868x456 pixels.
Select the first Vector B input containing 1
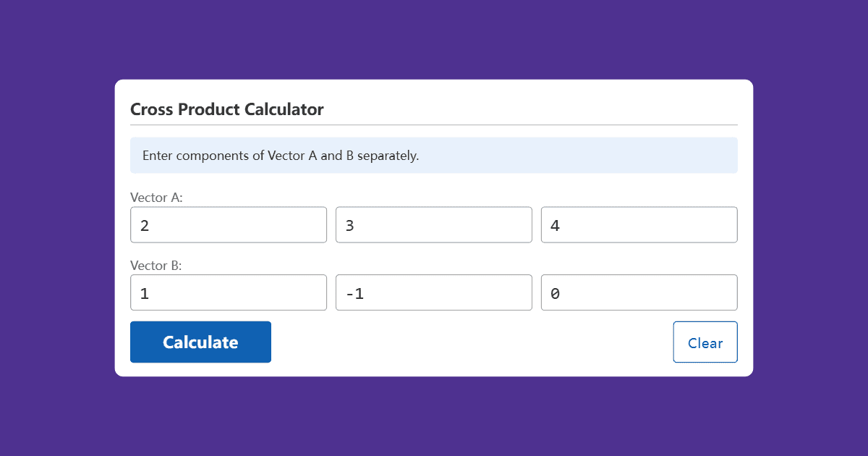[x=228, y=292]
